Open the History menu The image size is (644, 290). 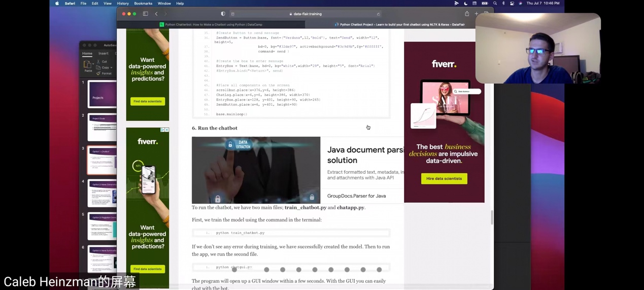point(123,4)
